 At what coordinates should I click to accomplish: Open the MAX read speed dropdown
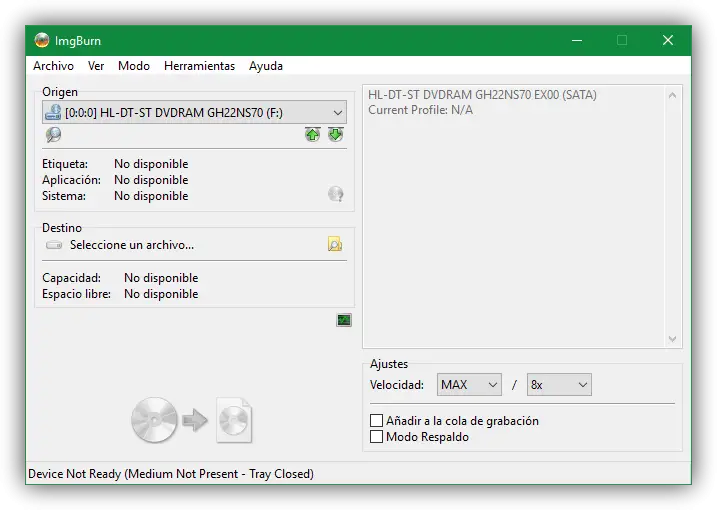pyautogui.click(x=469, y=385)
